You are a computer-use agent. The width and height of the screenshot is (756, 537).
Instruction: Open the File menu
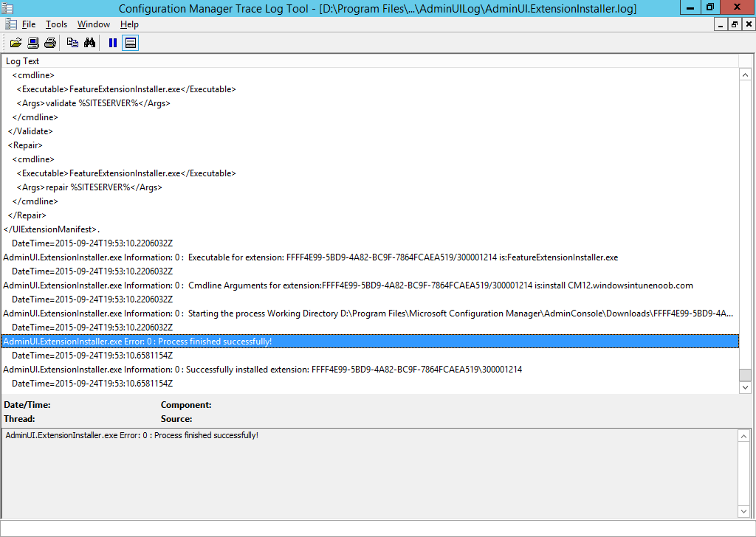pos(29,24)
